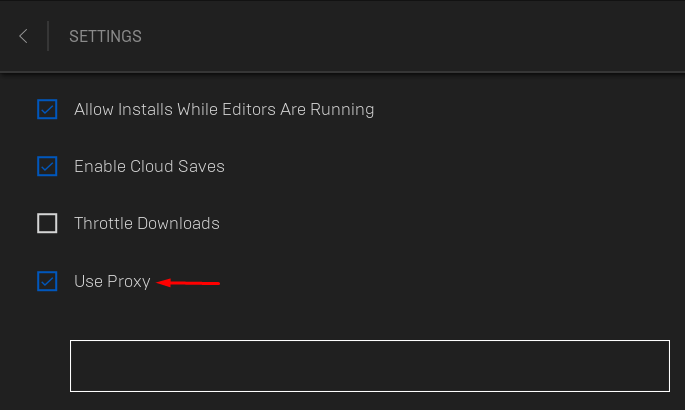Click the Throttle Downloads label text
The height and width of the screenshot is (410, 685).
pos(147,224)
